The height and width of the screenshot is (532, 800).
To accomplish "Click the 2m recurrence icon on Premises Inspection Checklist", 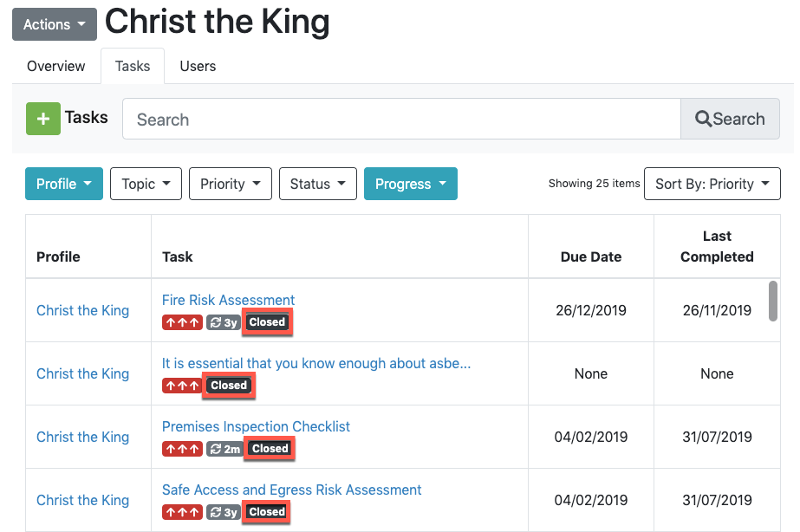I will [x=225, y=448].
